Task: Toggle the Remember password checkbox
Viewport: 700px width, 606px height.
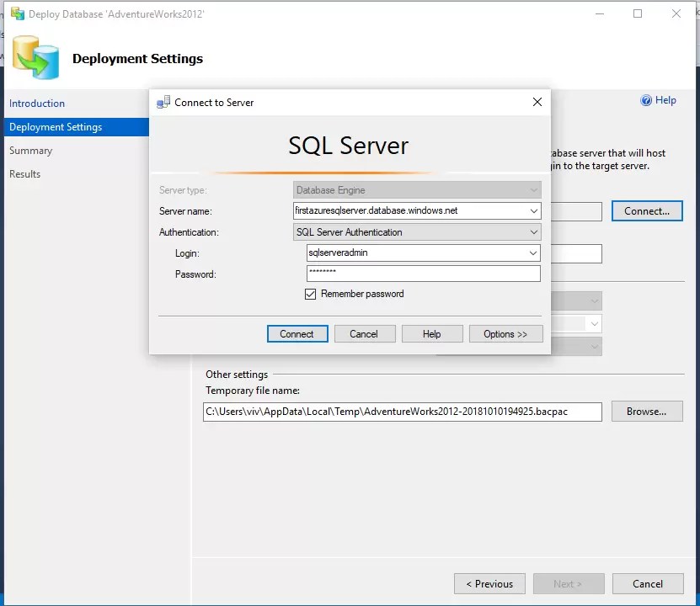Action: (310, 294)
